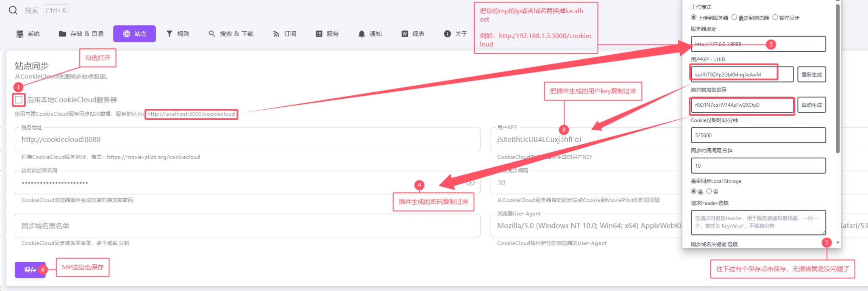This screenshot has height=291, width=868.
Task: Go to the 词表 tab
Action: pyautogui.click(x=413, y=34)
